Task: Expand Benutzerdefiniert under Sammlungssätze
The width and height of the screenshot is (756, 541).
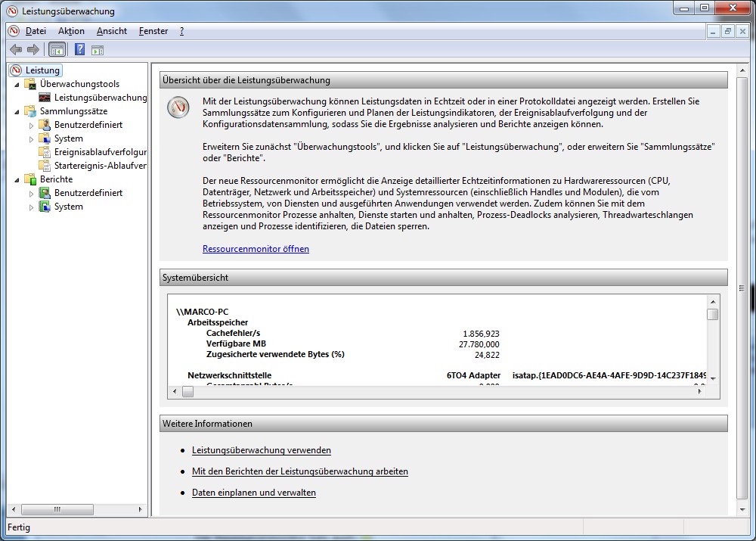Action: point(31,126)
